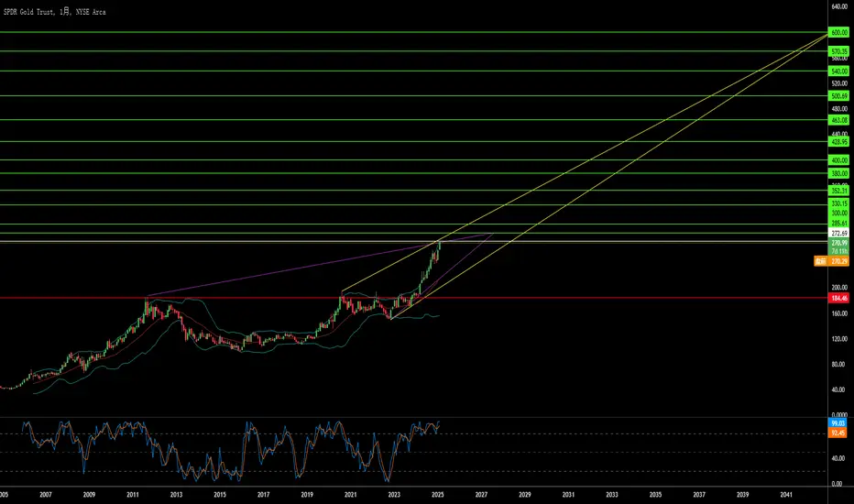Click the 270.99 current price countdown label
Screen dimensions: 854x504
838,247
